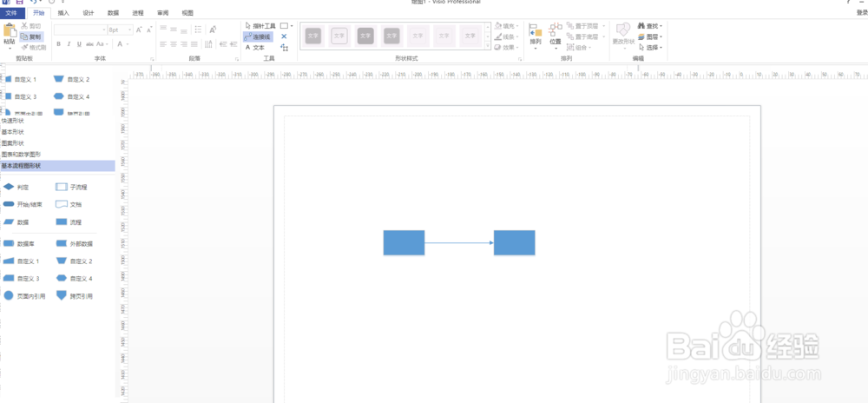Toggle bold B formatting

[59, 43]
